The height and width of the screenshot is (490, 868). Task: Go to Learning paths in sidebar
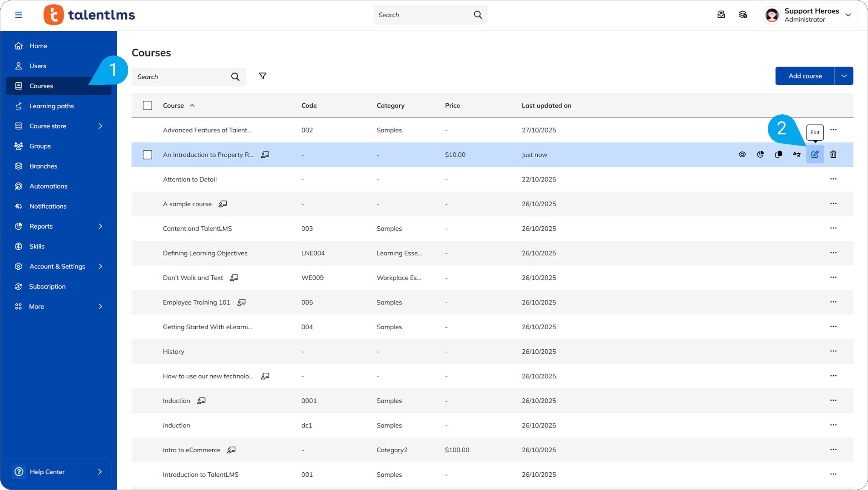click(52, 106)
